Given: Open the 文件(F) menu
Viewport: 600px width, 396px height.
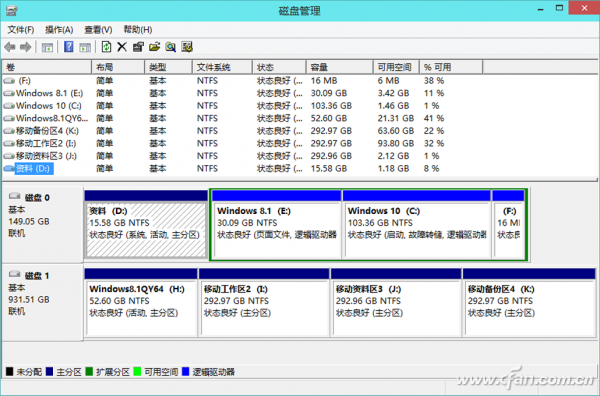Looking at the screenshot, I should [x=21, y=30].
